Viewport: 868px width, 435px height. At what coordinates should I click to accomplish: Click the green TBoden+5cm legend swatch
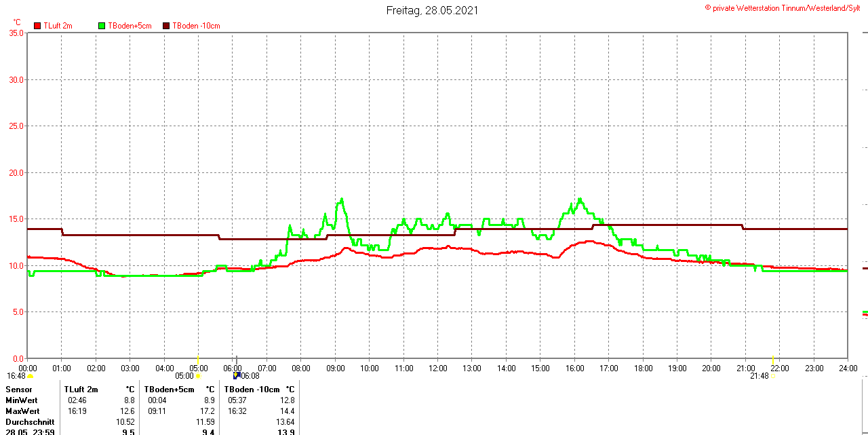tap(102, 26)
